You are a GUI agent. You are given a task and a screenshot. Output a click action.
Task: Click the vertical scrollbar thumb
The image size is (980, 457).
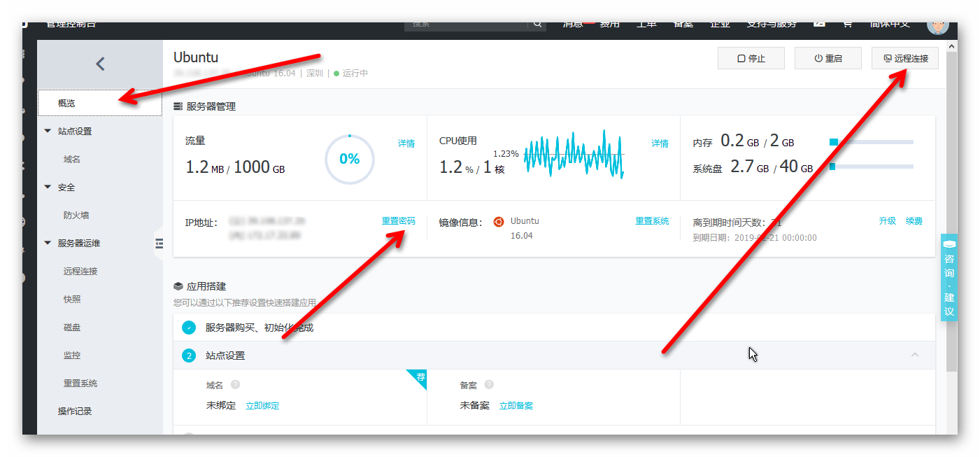tap(951, 211)
